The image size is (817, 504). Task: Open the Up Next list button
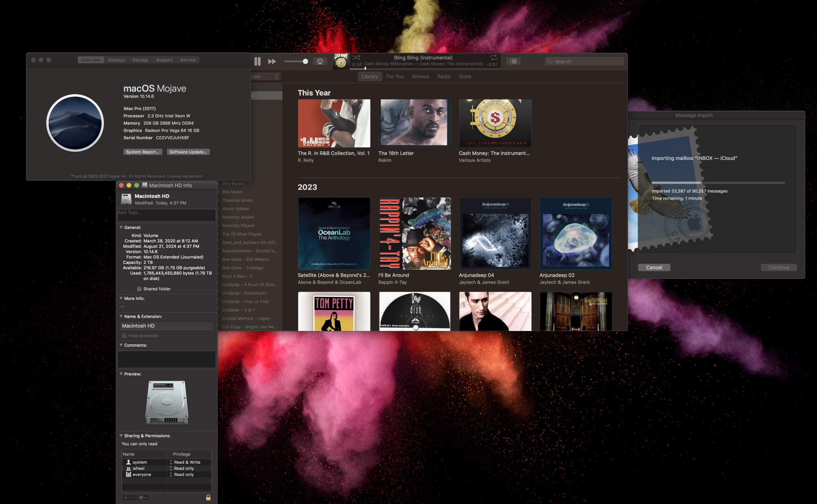[513, 62]
